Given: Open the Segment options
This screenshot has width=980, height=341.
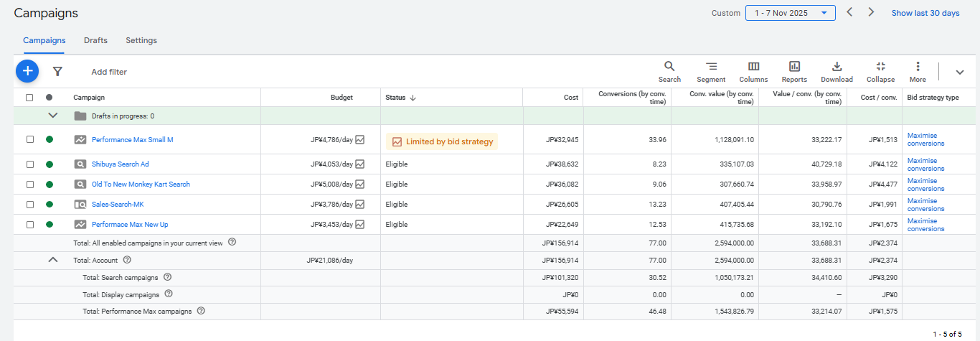Looking at the screenshot, I should 711,71.
